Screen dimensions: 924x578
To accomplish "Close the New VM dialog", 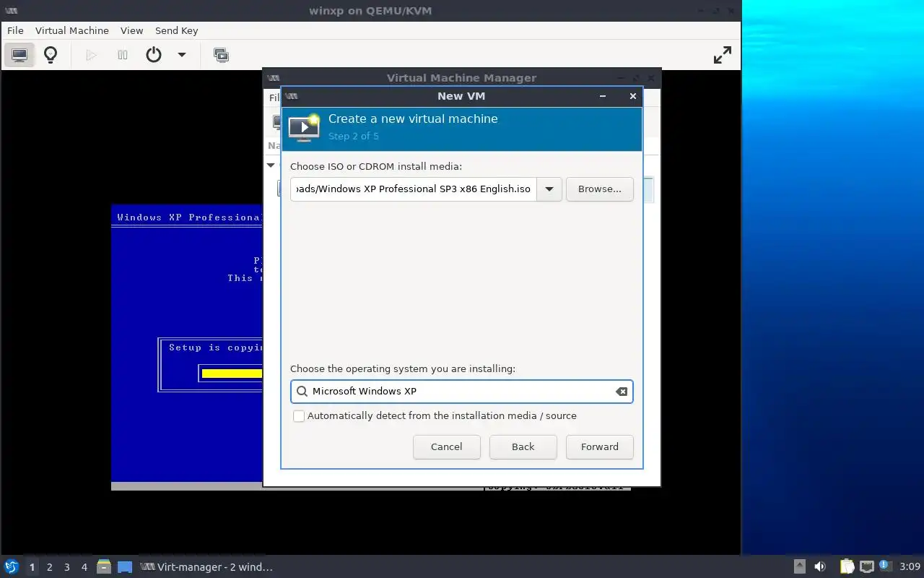I will (x=633, y=96).
